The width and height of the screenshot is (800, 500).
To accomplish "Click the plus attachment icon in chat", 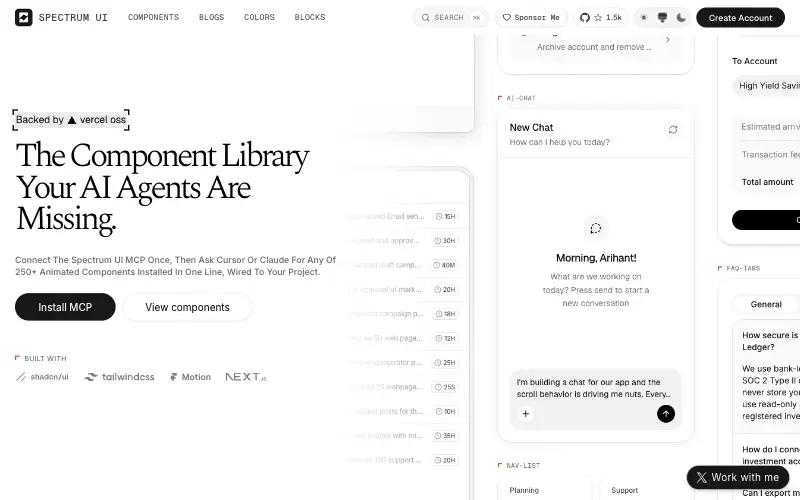I will pos(526,414).
